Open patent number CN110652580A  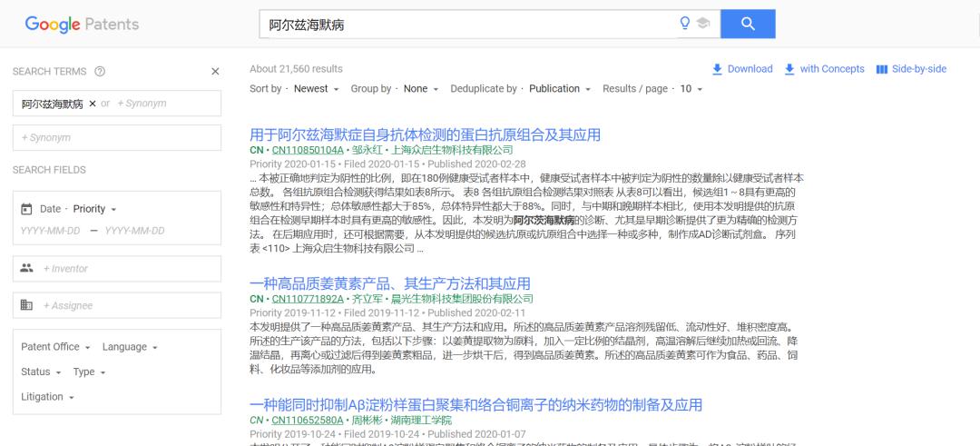tap(308, 419)
